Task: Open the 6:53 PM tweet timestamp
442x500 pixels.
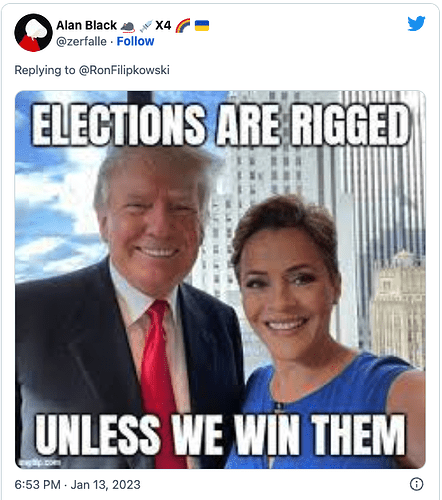Action: click(x=38, y=484)
